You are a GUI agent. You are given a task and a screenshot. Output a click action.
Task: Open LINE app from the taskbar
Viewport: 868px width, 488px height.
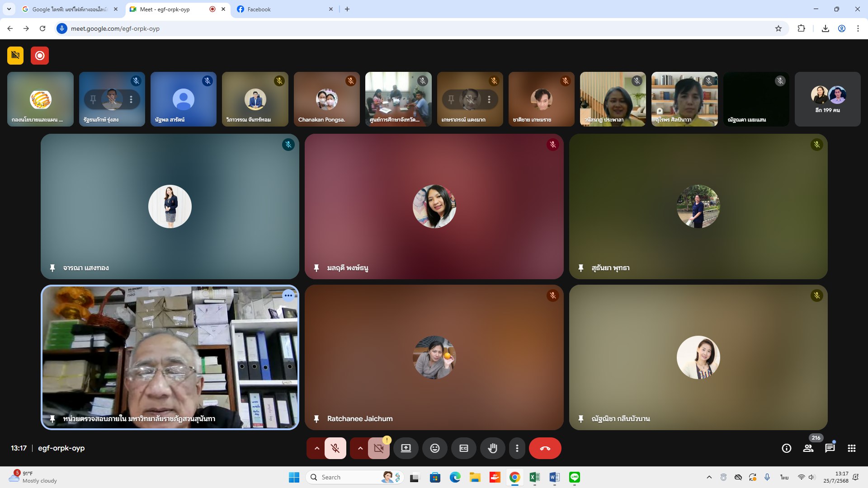pyautogui.click(x=574, y=477)
